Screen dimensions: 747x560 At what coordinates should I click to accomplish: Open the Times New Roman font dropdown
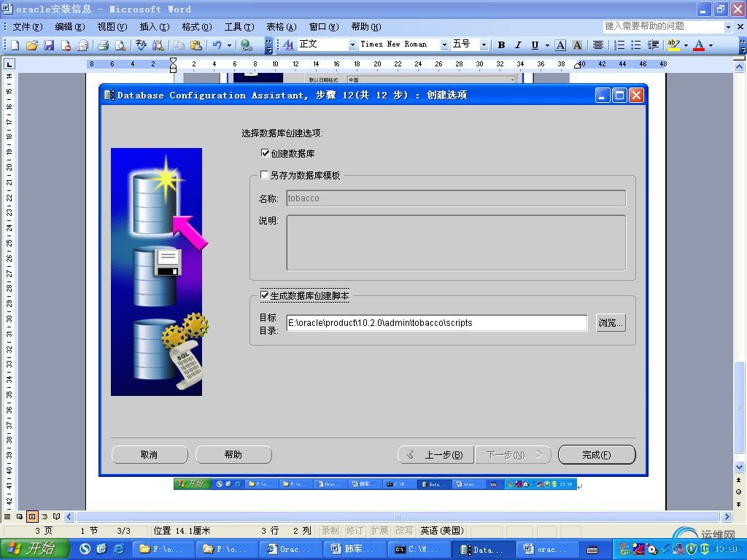[x=444, y=44]
